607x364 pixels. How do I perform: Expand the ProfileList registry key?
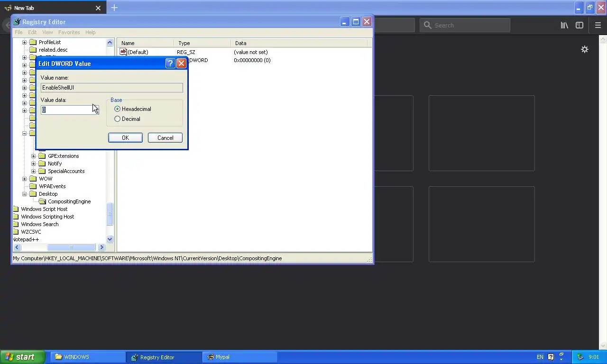tap(25, 42)
